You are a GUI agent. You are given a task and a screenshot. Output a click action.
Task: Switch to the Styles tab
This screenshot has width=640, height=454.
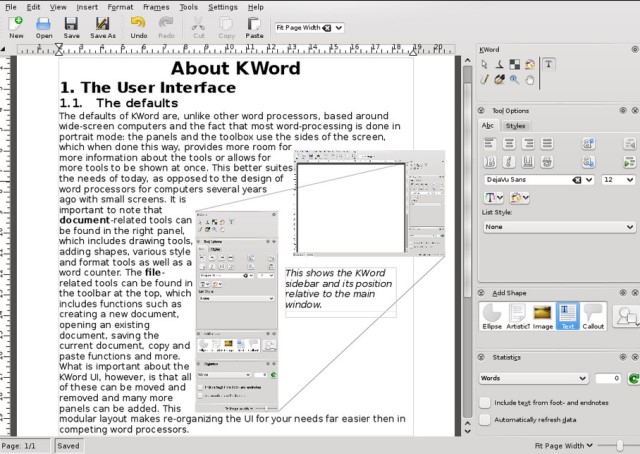515,126
